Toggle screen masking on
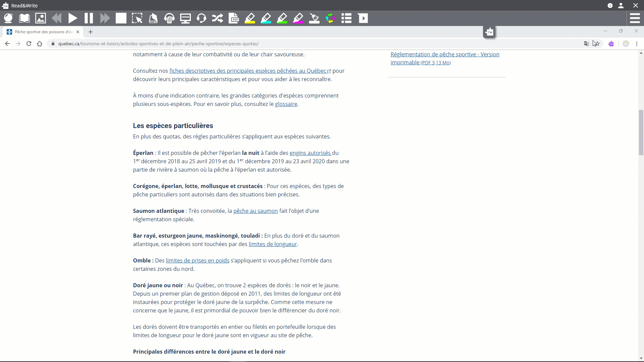Screen dimensions: 644x362 185,18
